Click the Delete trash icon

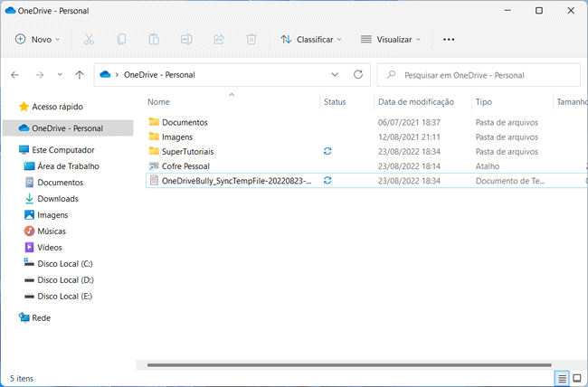coord(251,40)
